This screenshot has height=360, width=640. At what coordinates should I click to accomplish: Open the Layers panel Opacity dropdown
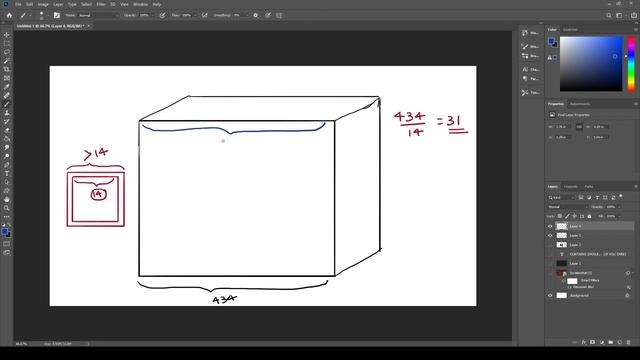click(619, 207)
